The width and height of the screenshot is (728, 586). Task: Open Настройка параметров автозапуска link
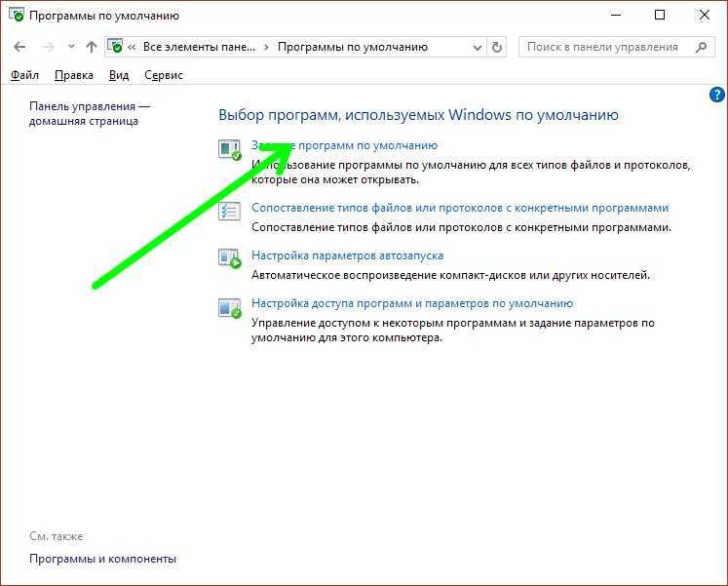pos(347,255)
